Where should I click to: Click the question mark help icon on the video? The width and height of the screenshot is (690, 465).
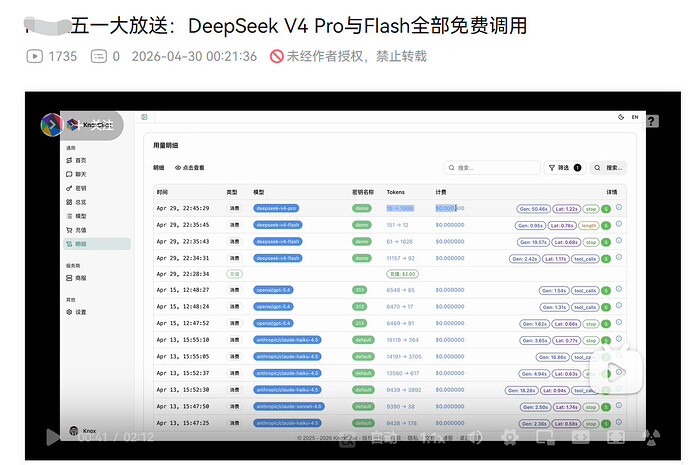point(652,121)
